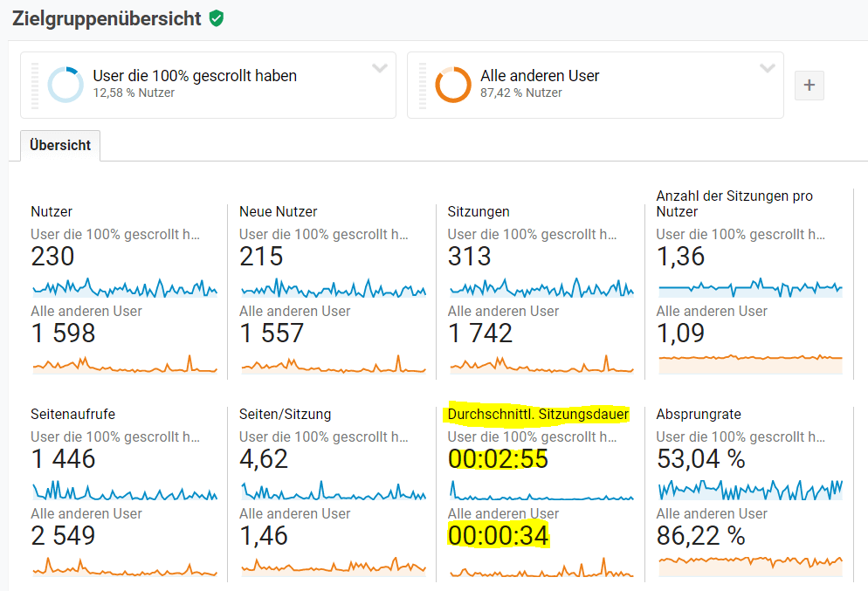Expand the Alle anderen User segment menu

click(x=767, y=68)
